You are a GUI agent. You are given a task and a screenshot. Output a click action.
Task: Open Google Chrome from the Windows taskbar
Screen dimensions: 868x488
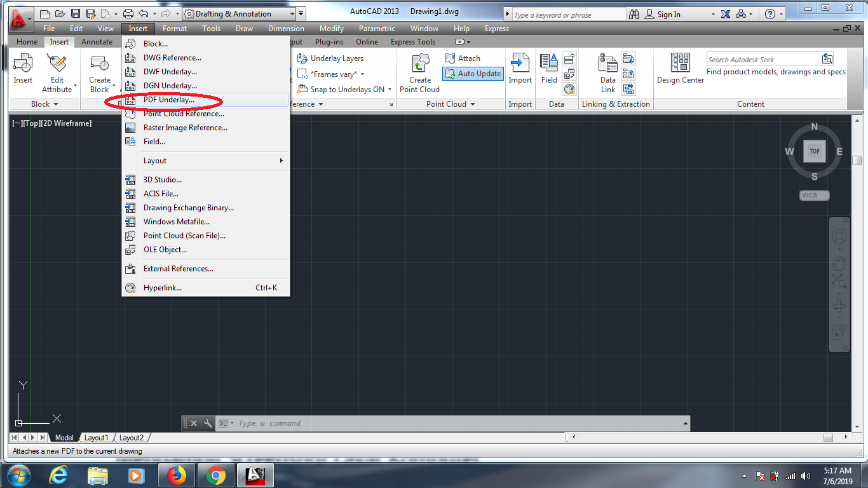click(x=215, y=475)
